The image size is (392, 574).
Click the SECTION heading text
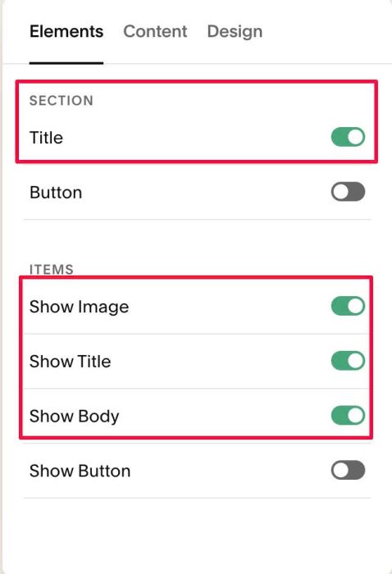point(62,101)
